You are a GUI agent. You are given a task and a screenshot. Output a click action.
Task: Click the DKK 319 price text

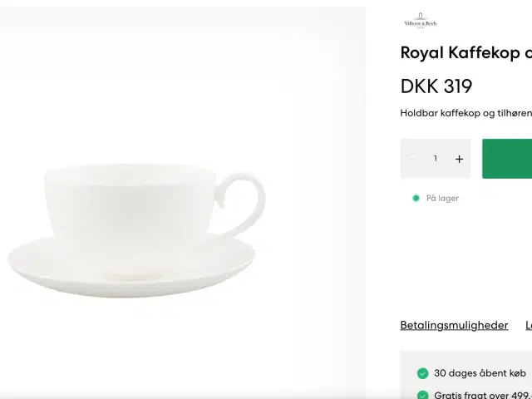coord(436,86)
